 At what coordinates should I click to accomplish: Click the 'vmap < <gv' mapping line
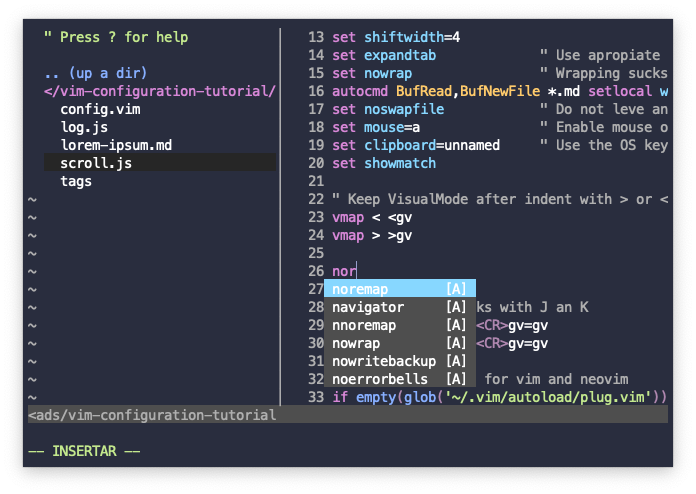(372, 217)
